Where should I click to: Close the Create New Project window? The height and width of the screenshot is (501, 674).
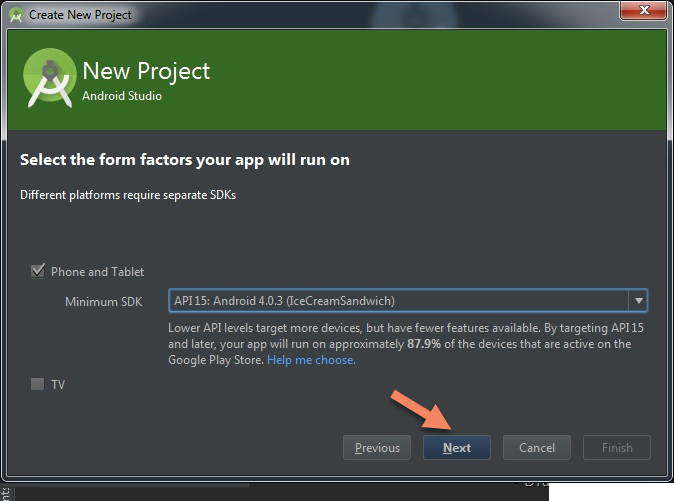644,13
